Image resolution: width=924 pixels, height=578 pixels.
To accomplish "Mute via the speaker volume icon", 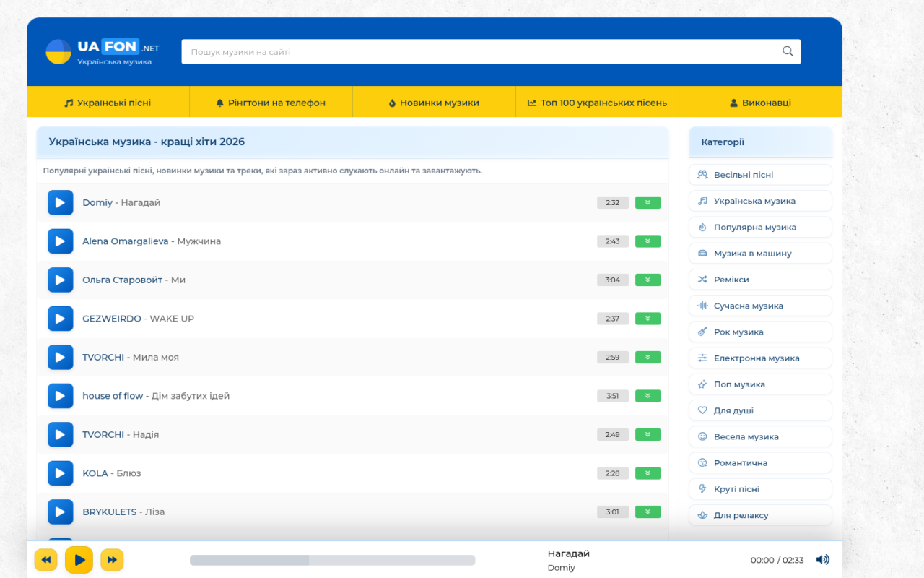I will point(822,560).
